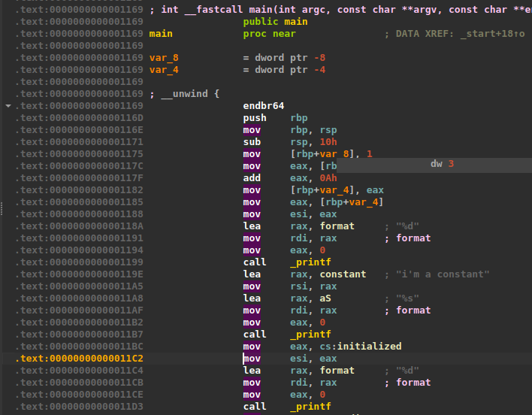Select the var_4 stack variable definition
Image resolution: width=532 pixels, height=415 pixels.
[x=164, y=70]
